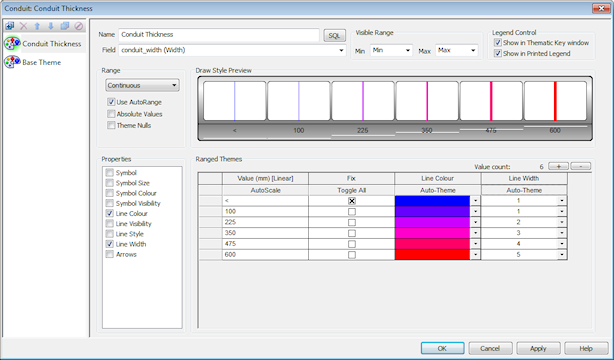Click the disable theme circle-slash icon
Screen dimensions: 614x360
click(x=79, y=26)
